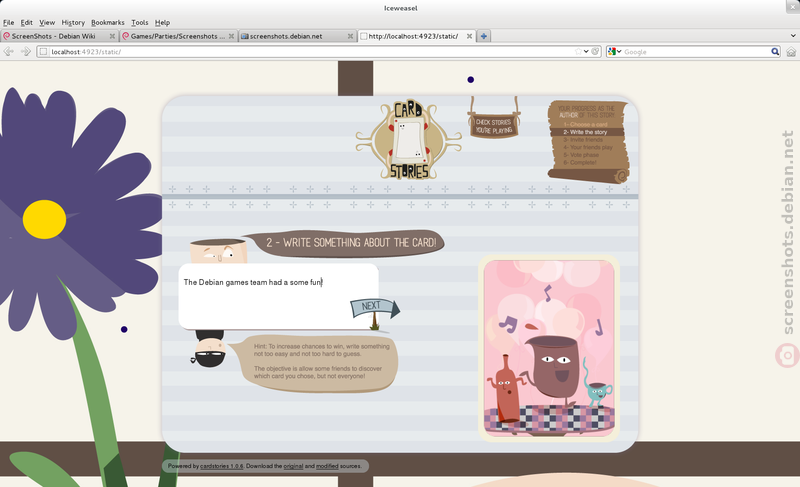Open the Bookmarks menu

pos(108,22)
